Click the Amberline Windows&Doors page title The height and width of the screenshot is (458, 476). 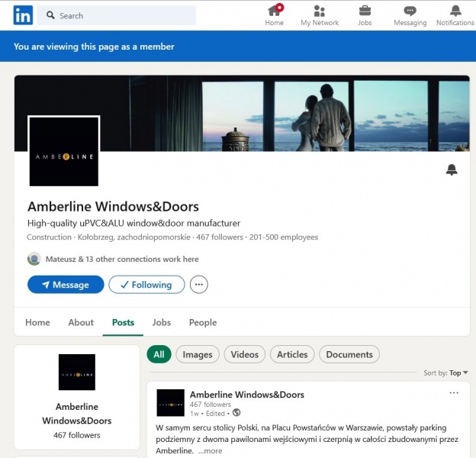point(113,207)
